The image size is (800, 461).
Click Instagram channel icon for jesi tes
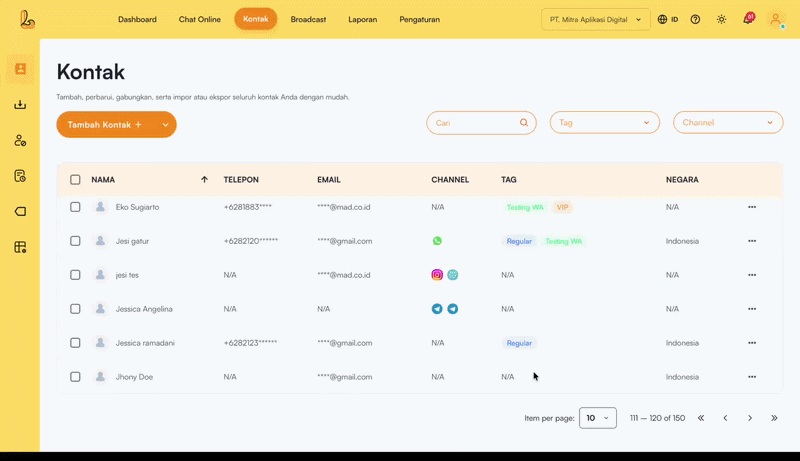(437, 275)
